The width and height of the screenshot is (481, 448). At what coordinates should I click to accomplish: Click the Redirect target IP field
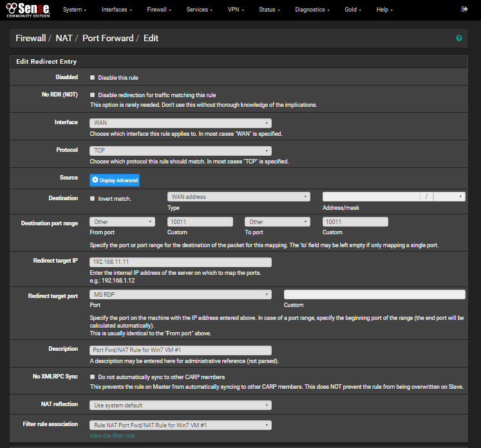click(180, 262)
